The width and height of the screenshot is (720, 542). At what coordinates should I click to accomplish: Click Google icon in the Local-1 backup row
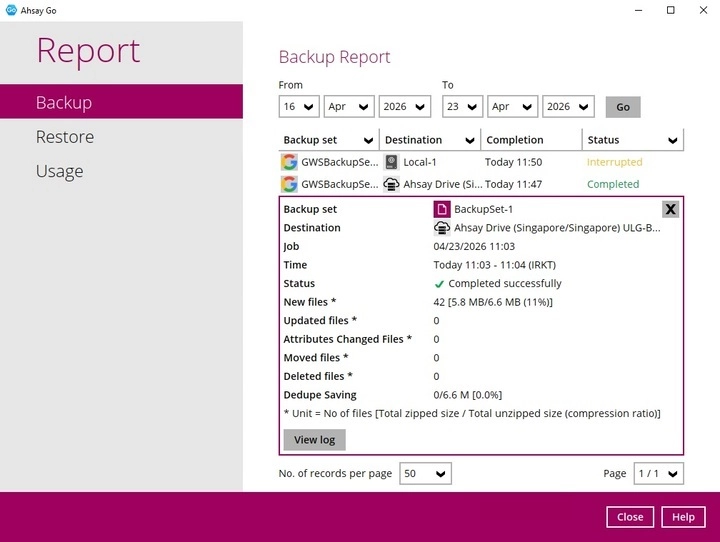click(289, 162)
